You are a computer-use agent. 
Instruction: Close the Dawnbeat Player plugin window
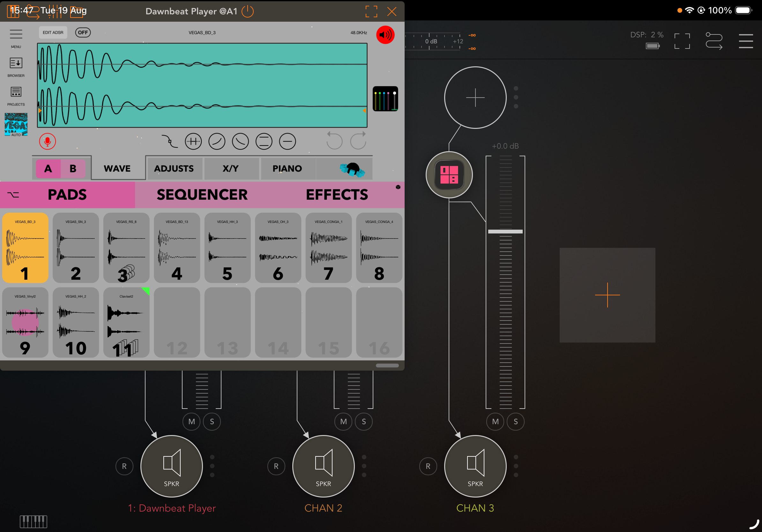click(x=392, y=11)
